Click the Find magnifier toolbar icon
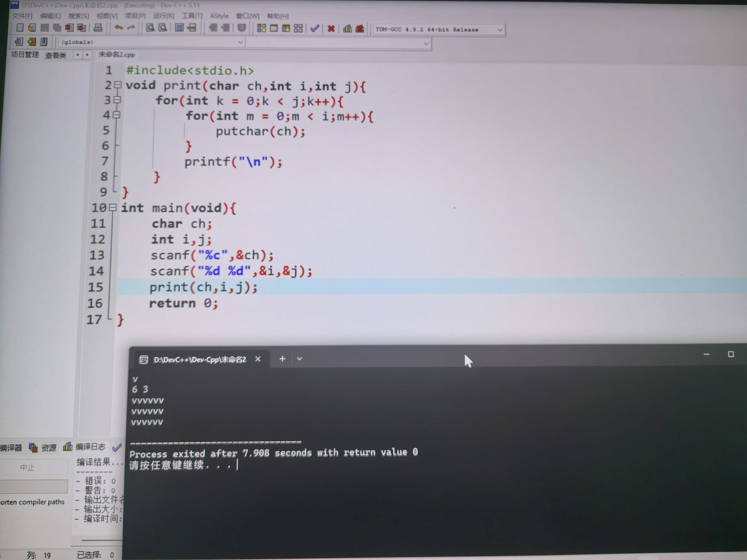The width and height of the screenshot is (747, 560). (150, 28)
